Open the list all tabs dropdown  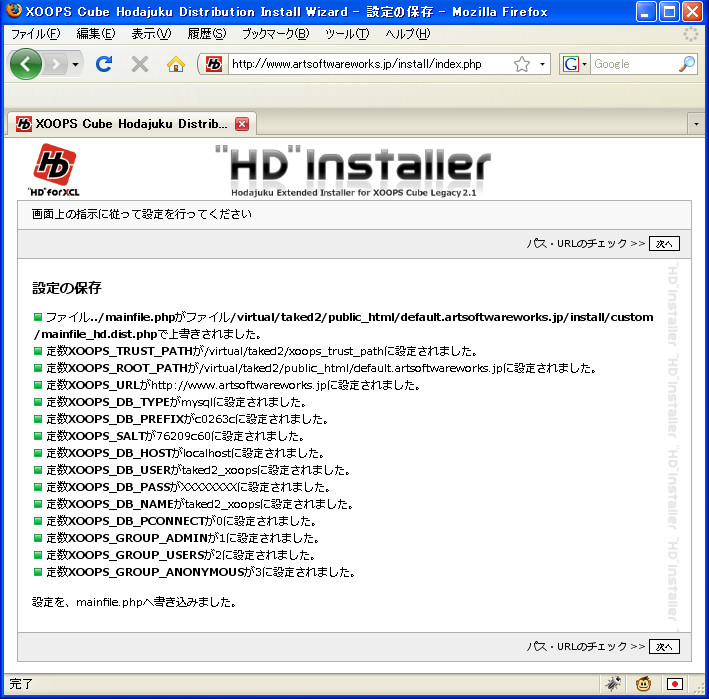696,124
